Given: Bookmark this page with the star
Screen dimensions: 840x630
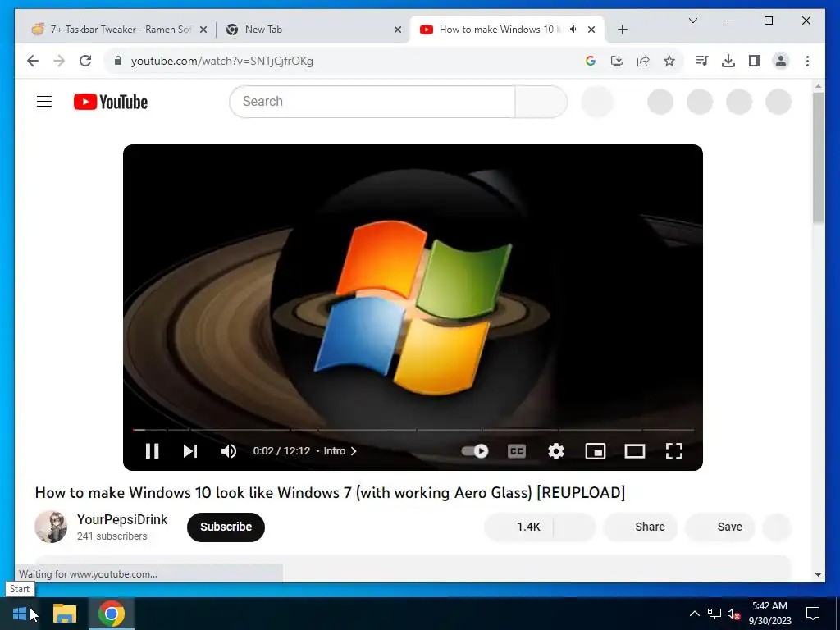Looking at the screenshot, I should 669,61.
